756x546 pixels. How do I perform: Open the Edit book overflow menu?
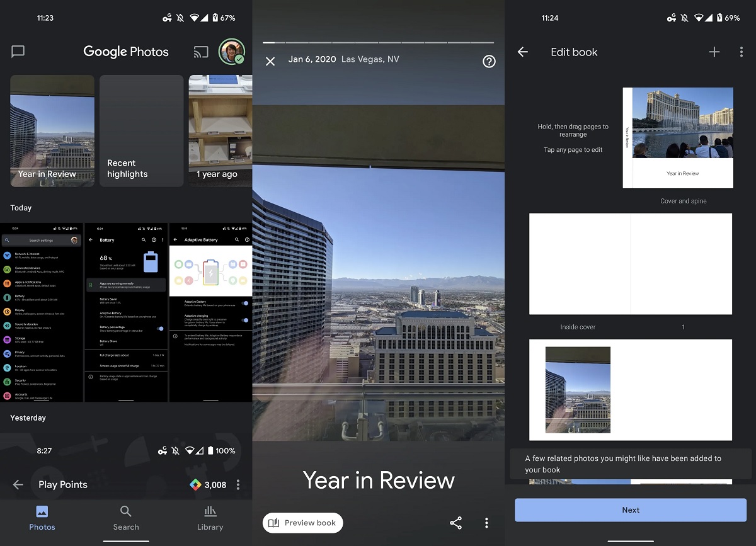click(742, 52)
